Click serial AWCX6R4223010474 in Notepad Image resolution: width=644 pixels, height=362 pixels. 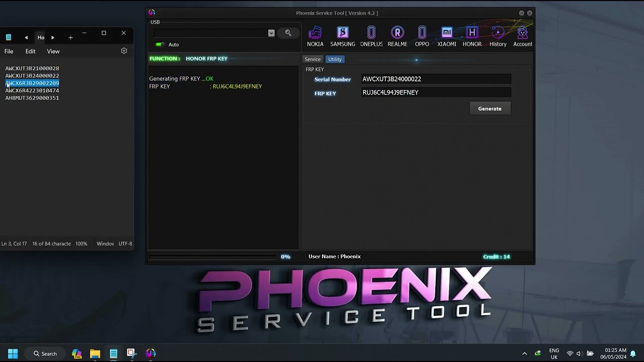pyautogui.click(x=32, y=90)
